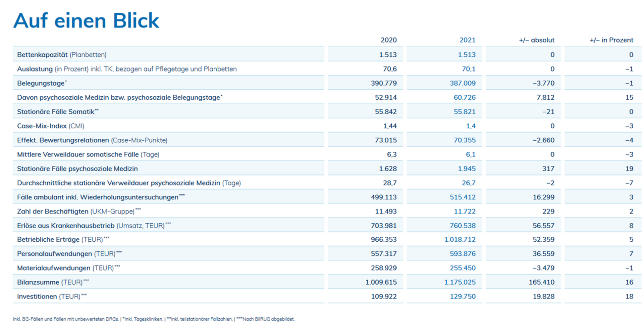The width and height of the screenshot is (644, 335).
Task: Click 2021 psychosoziale cases 1.945
Action: point(467,169)
